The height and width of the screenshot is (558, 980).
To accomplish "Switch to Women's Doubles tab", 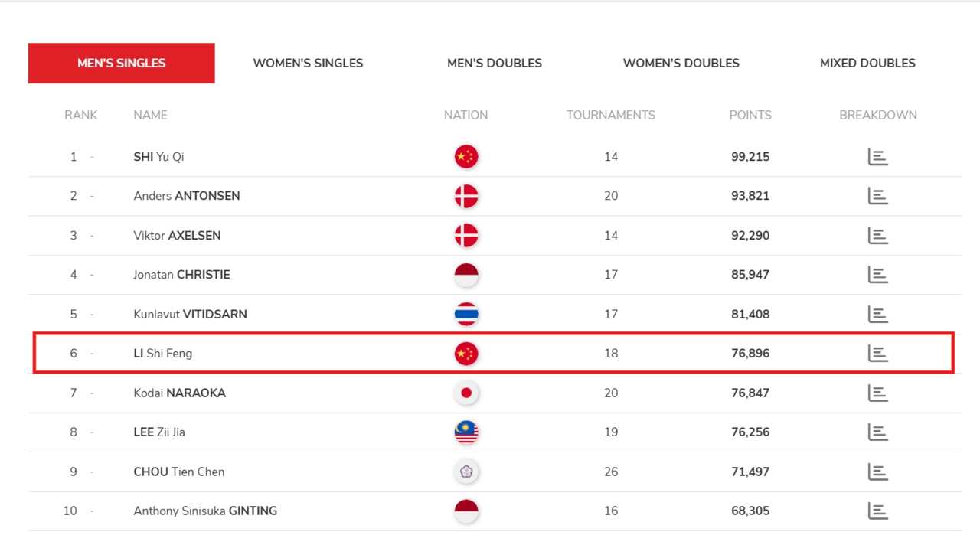I will click(681, 64).
